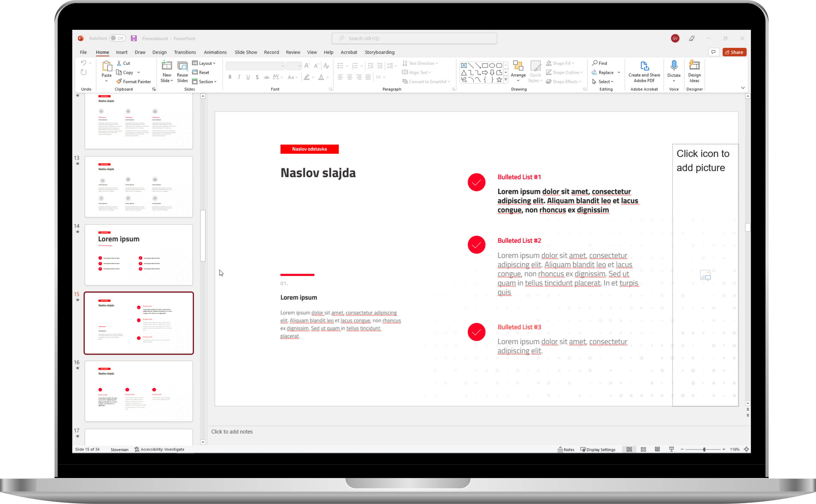816x504 pixels.
Task: Click Cut in the Clipboard group
Action: pos(123,63)
